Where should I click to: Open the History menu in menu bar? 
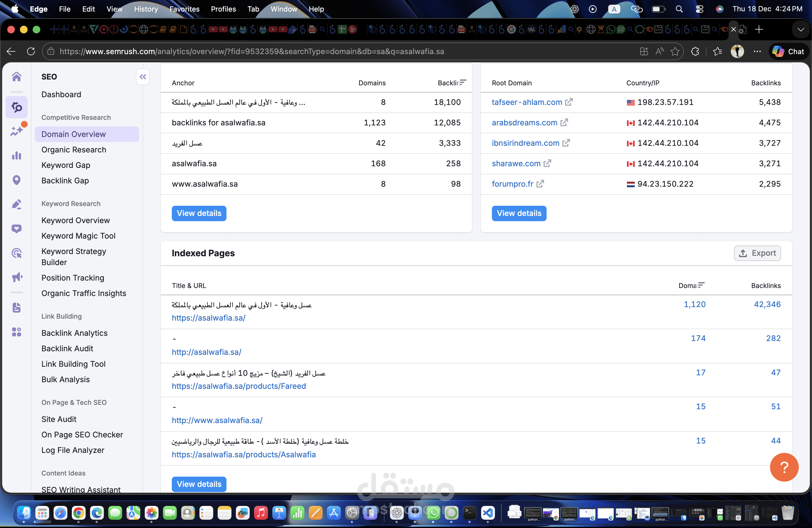(146, 9)
